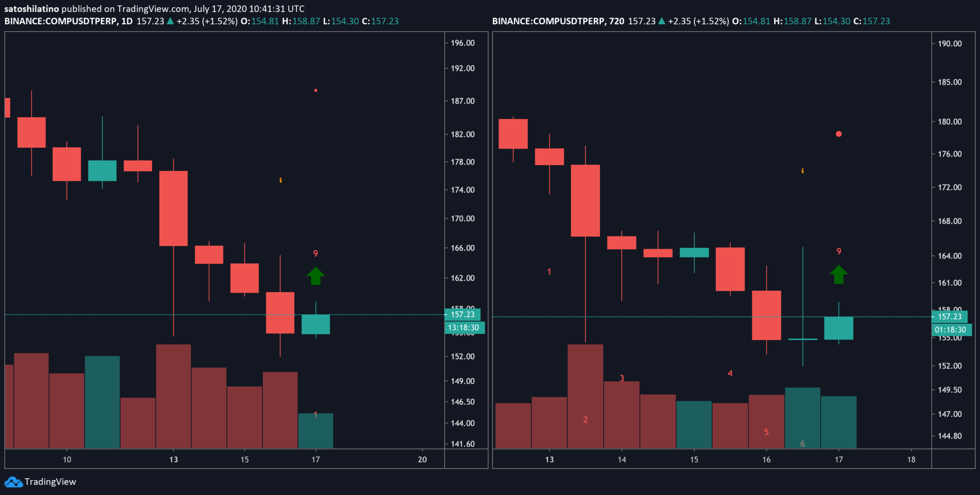This screenshot has width=980, height=495.
Task: Click the green up arrow on 1D chart
Action: (x=315, y=276)
